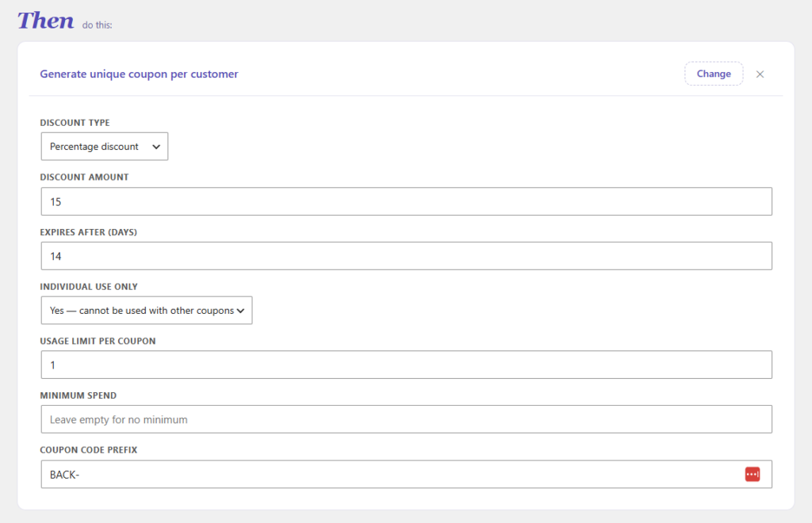
Task: Open the Individual Use Only dropdown
Action: click(x=147, y=311)
